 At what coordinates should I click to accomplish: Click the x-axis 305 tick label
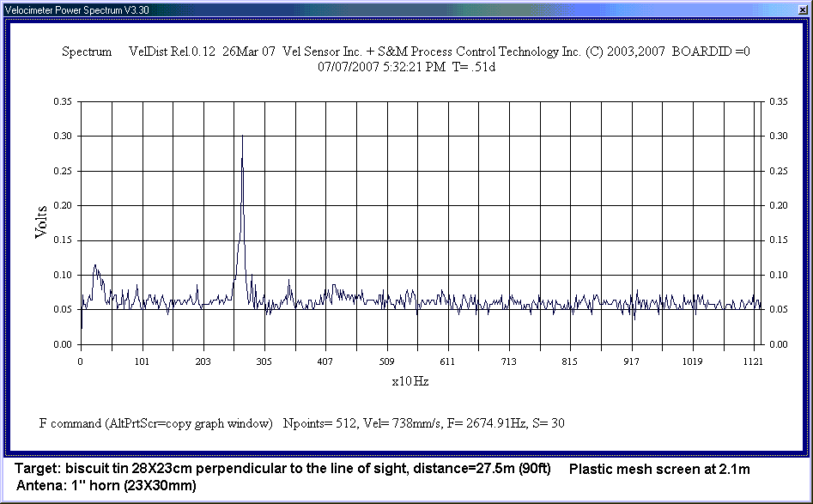tap(264, 362)
